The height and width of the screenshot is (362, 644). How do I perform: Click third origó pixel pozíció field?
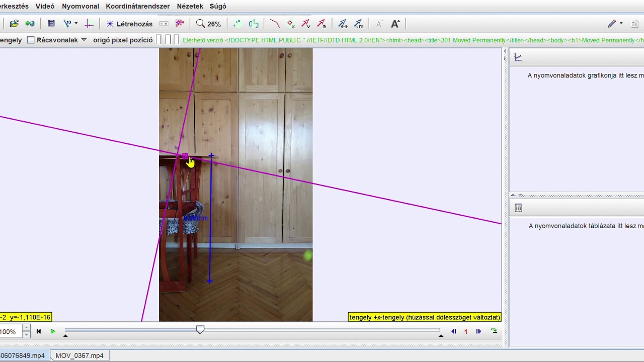[x=176, y=40]
